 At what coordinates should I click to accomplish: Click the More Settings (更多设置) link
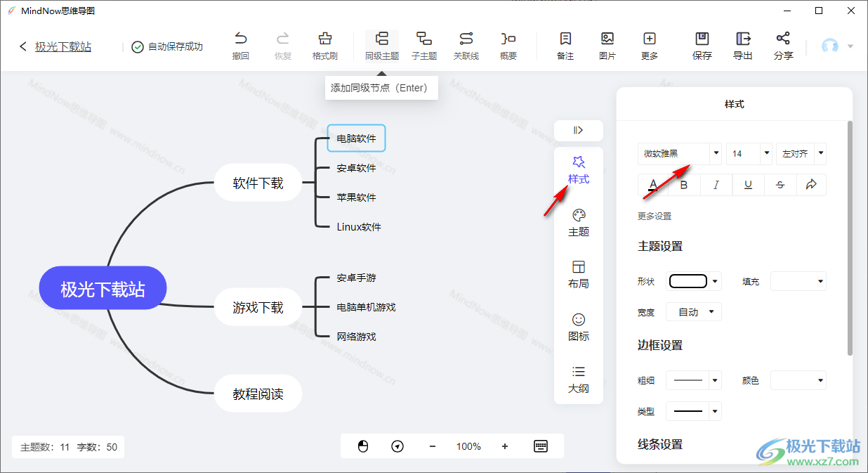(x=655, y=216)
